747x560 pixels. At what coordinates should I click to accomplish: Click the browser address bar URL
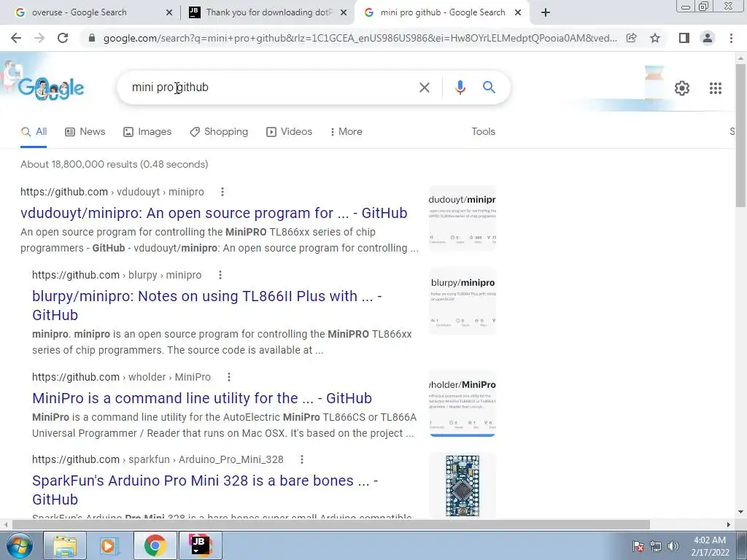360,38
